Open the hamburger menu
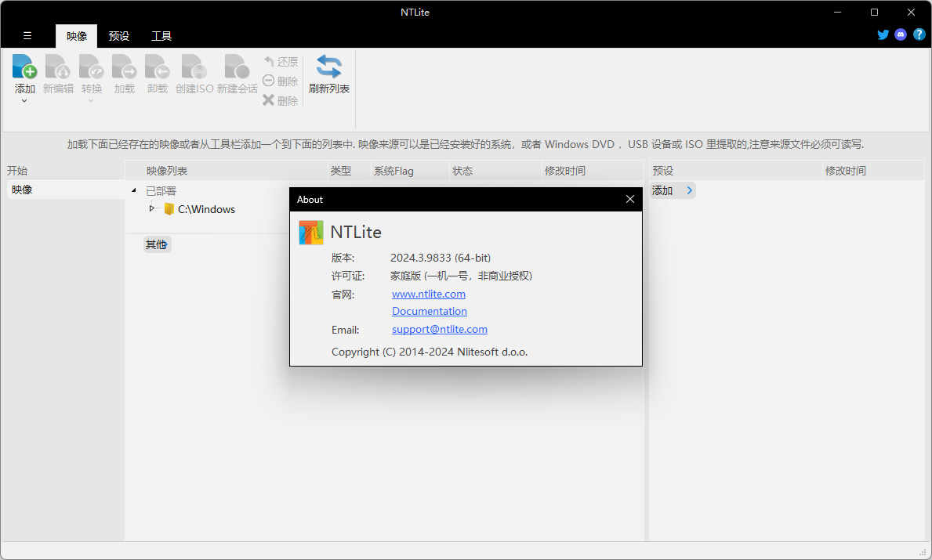932x560 pixels. tap(27, 35)
